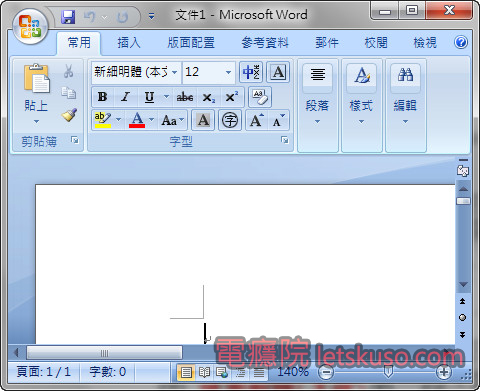480x391 pixels.
Task: Undo the last action
Action: point(89,17)
